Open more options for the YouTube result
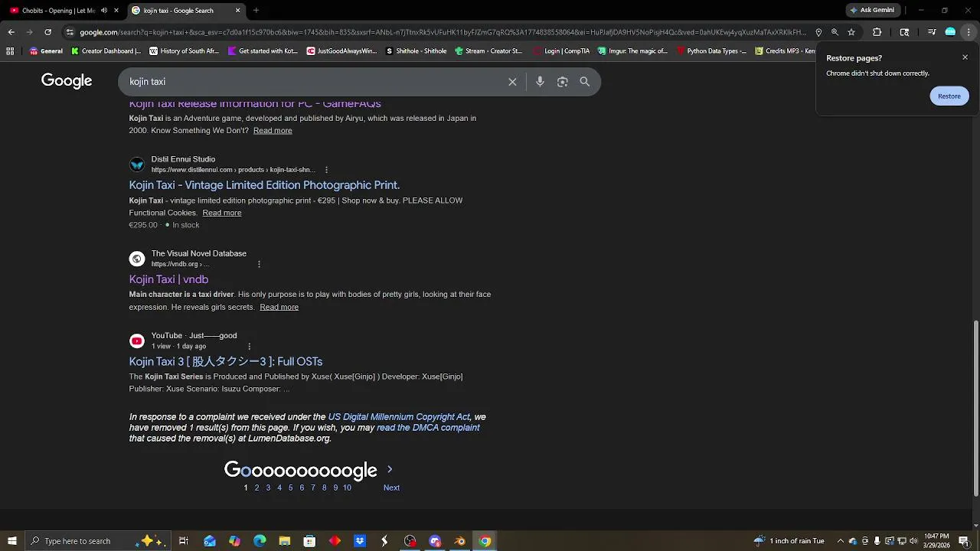Image resolution: width=980 pixels, height=551 pixels. pyautogui.click(x=249, y=346)
